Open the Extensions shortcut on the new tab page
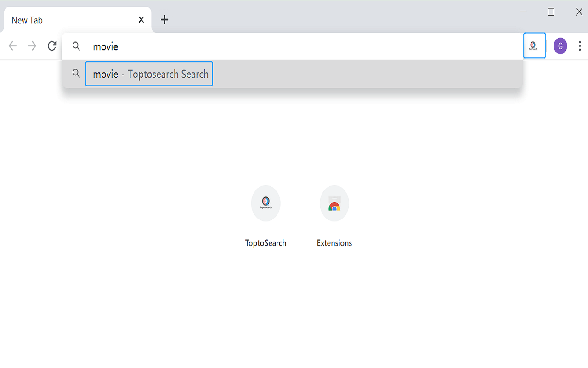The width and height of the screenshot is (588, 368). [x=334, y=203]
